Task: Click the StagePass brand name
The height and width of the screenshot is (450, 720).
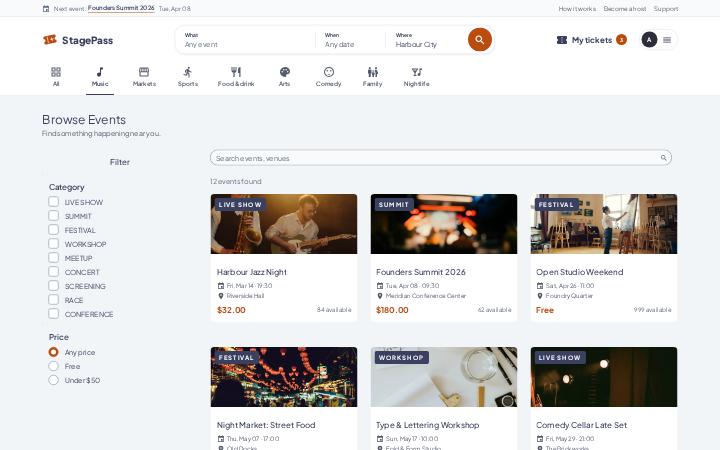Action: point(87,40)
